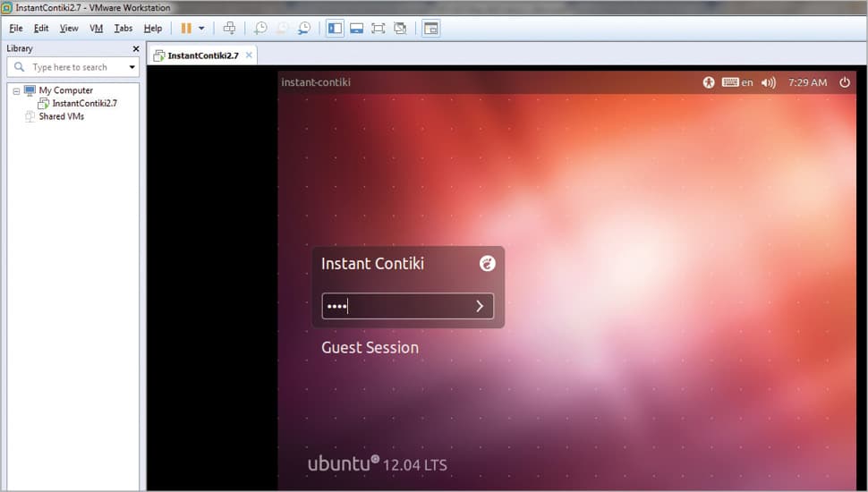Screen dimensions: 868x492
Task: Toggle the thumbnail bar view button
Action: 356,28
